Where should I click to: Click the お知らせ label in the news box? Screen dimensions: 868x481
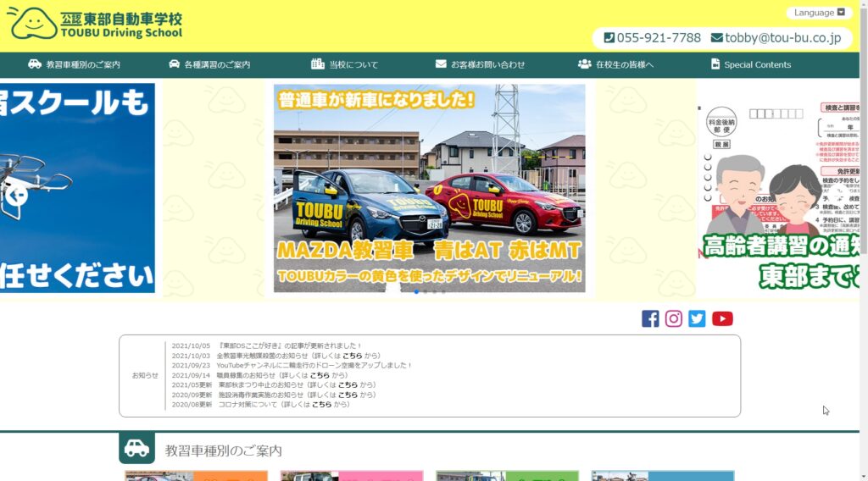pos(145,375)
